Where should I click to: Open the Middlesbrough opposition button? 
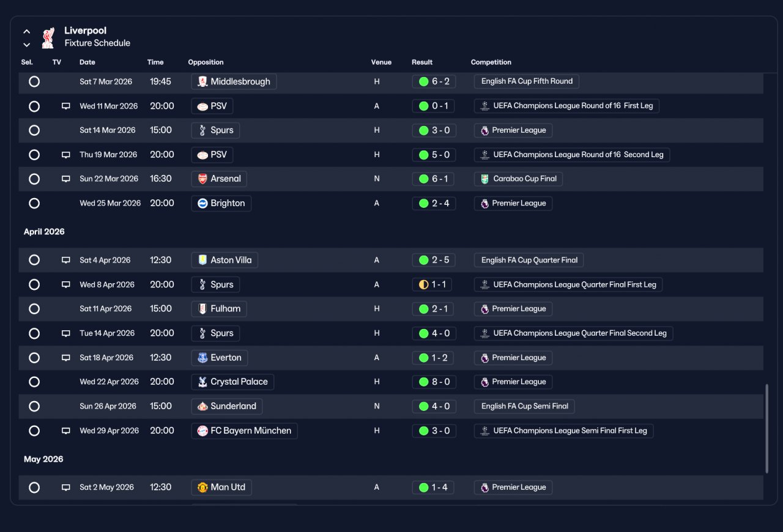click(x=234, y=81)
